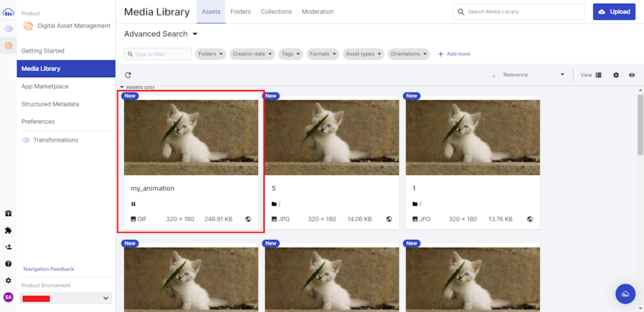Click the Type to filter input

pos(158,54)
